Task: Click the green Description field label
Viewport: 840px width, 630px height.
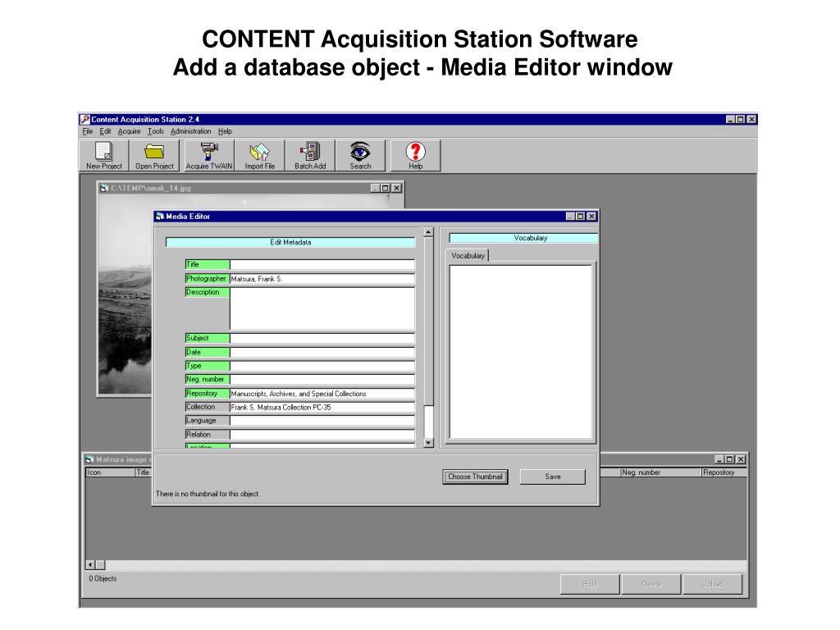Action: pos(208,293)
